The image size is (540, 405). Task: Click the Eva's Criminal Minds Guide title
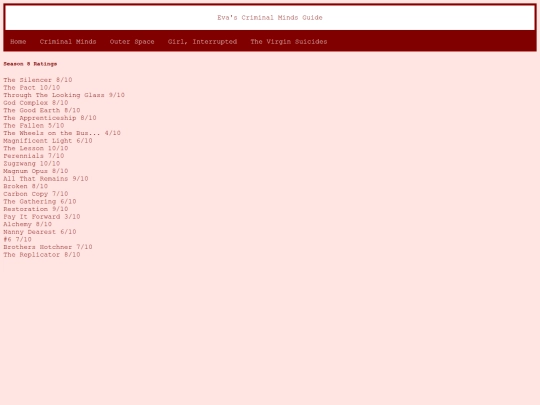coord(270,18)
